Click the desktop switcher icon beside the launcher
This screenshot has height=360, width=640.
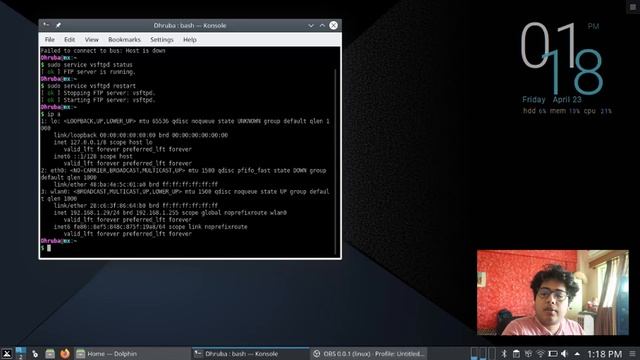(20, 353)
